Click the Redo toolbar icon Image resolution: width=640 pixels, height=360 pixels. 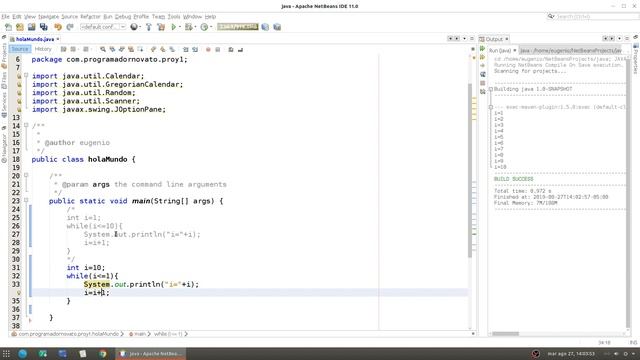point(70,27)
